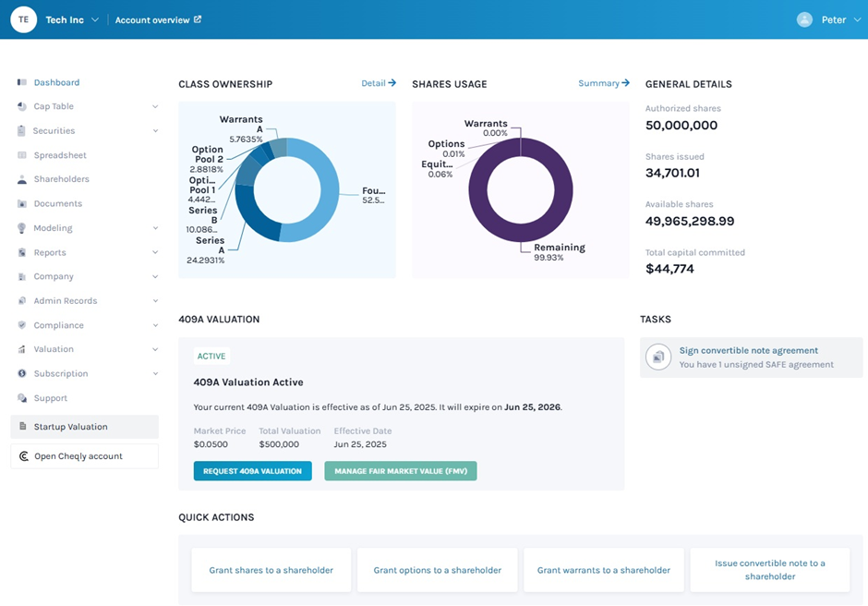
Task: Select Grant options to a shareholder card
Action: [438, 570]
